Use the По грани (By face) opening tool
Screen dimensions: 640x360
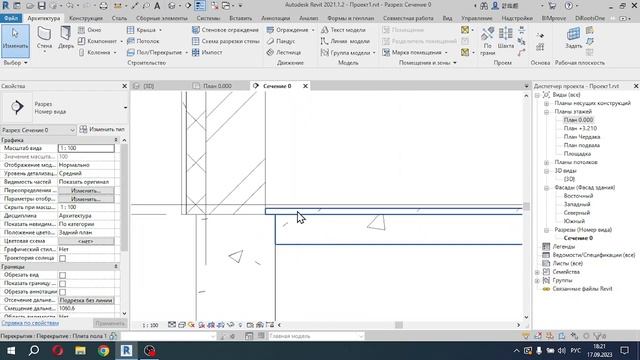[x=487, y=41]
